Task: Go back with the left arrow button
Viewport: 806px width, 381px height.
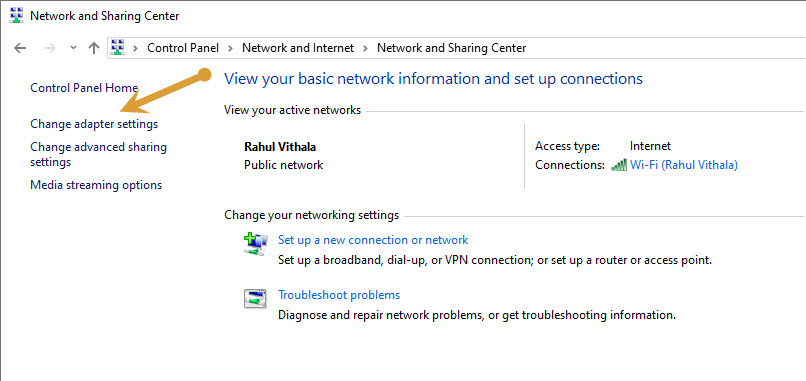Action: (x=20, y=48)
